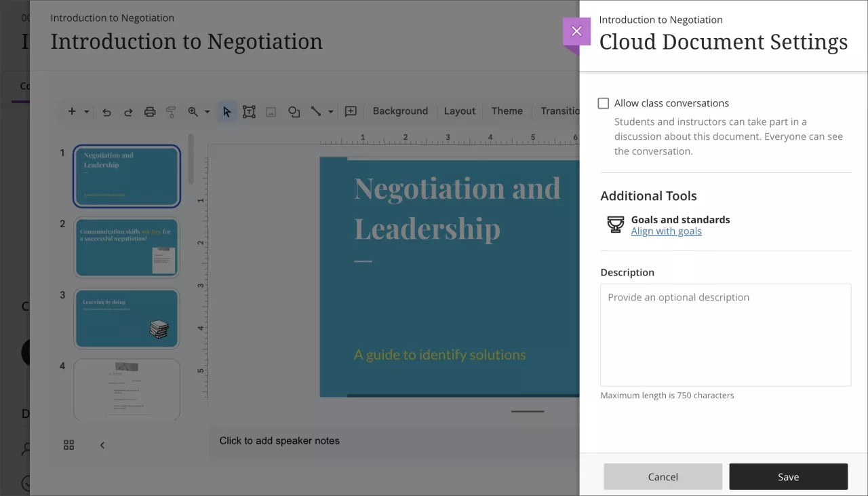This screenshot has width=868, height=496.
Task: Click the Insert image icon
Action: click(x=271, y=111)
